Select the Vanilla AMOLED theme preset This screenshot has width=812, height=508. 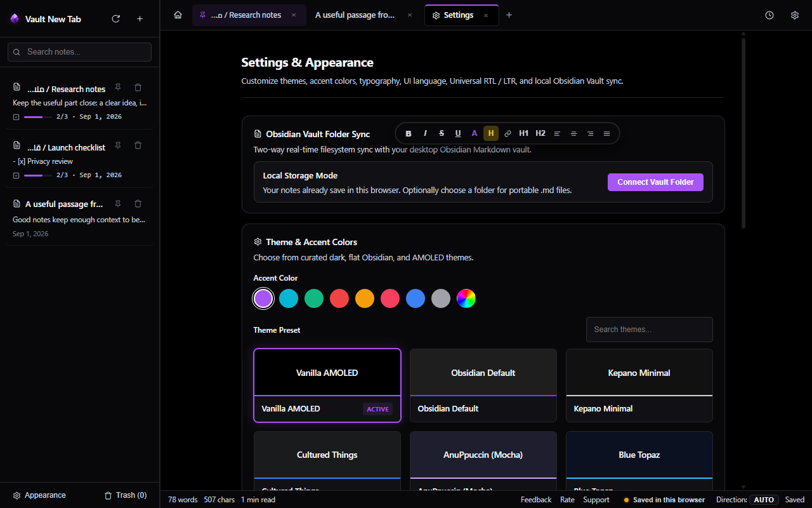click(x=327, y=385)
